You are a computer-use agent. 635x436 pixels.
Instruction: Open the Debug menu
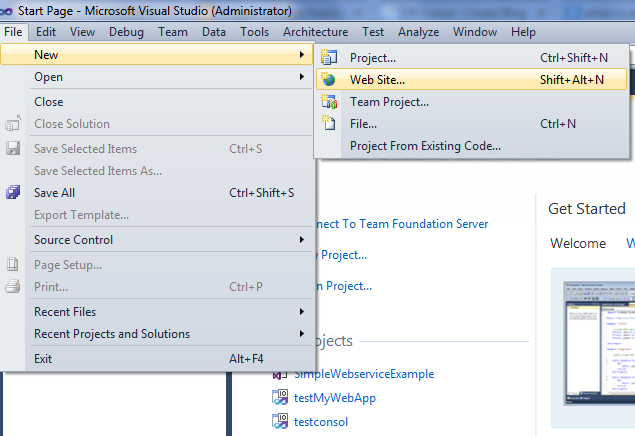(x=126, y=32)
